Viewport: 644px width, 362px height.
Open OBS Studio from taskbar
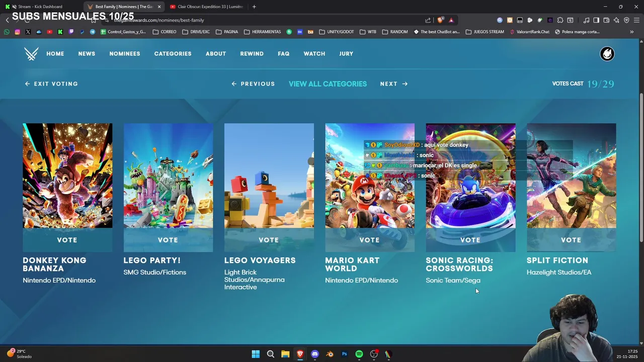(374, 354)
